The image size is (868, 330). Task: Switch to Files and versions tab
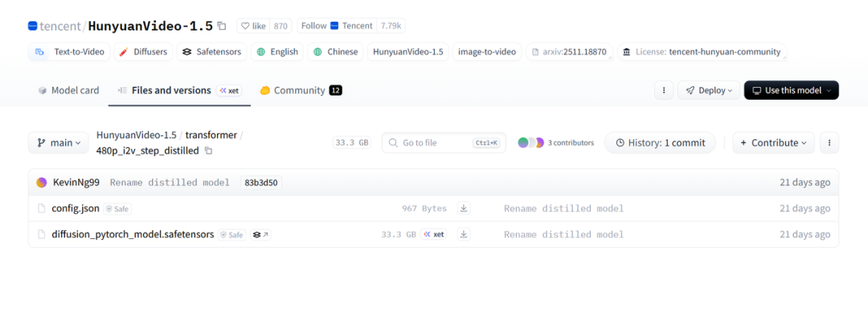pos(179,90)
